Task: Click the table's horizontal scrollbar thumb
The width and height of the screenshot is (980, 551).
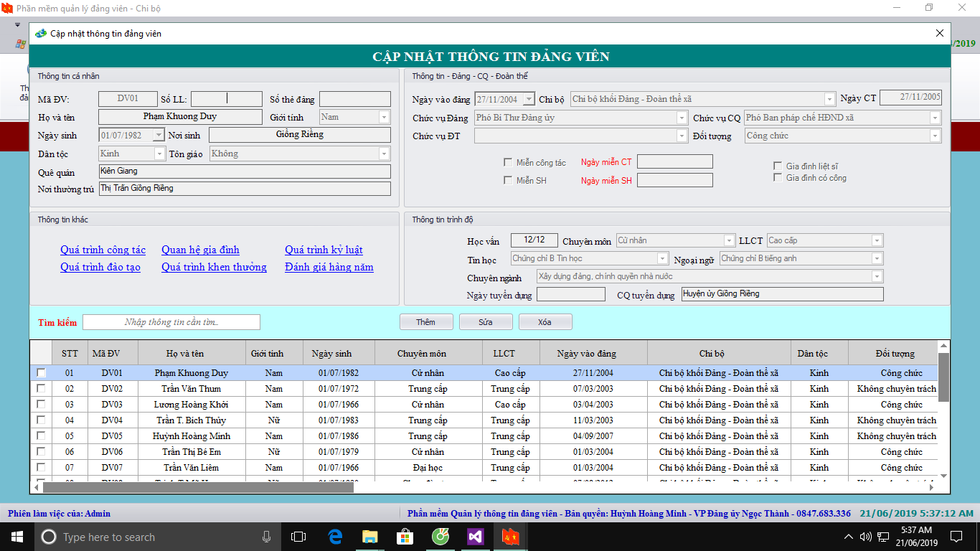Action: point(198,487)
